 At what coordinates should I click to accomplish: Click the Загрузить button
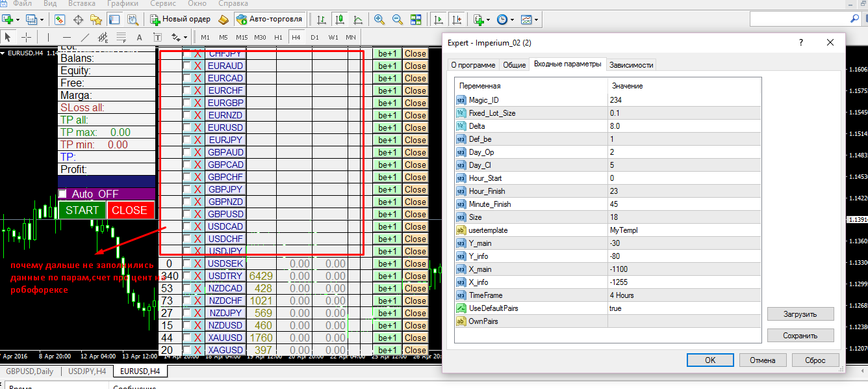coord(800,314)
